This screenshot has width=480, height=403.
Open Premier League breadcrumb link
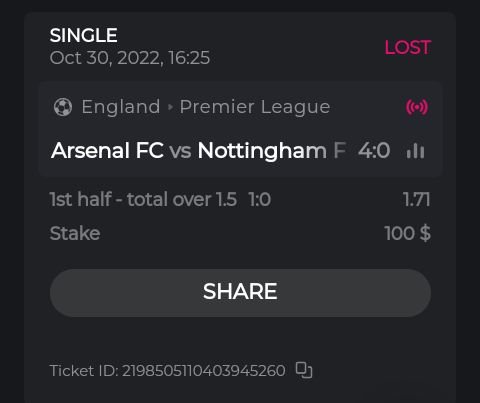[255, 107]
